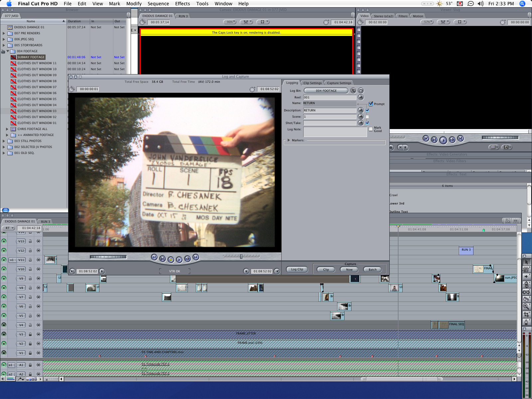
Task: Click the Capture Now button
Action: [x=349, y=270]
